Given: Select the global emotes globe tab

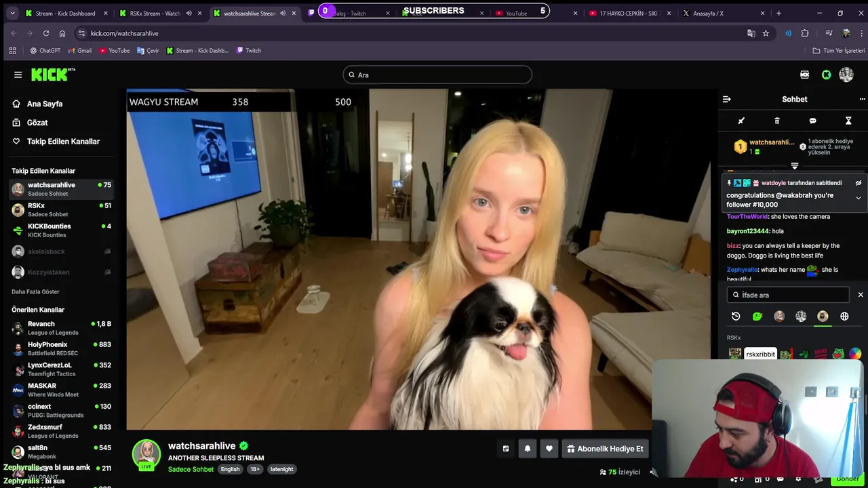Looking at the screenshot, I should [844, 316].
